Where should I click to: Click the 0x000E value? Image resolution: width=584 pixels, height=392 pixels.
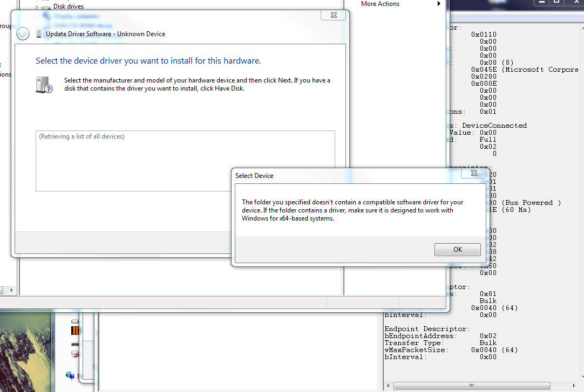484,84
